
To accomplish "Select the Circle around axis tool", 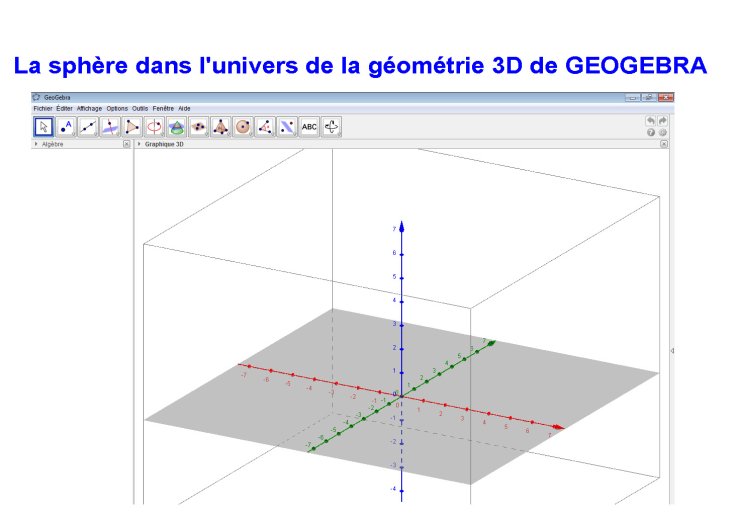I will click(154, 127).
